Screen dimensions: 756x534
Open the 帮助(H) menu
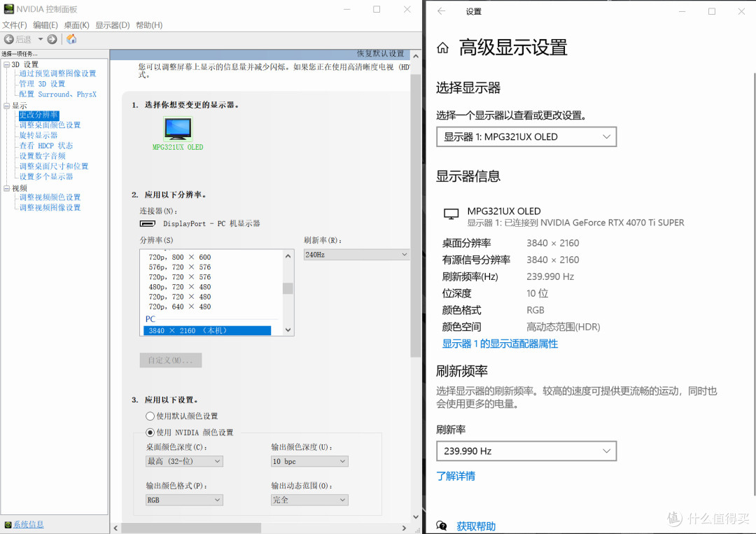coord(149,25)
